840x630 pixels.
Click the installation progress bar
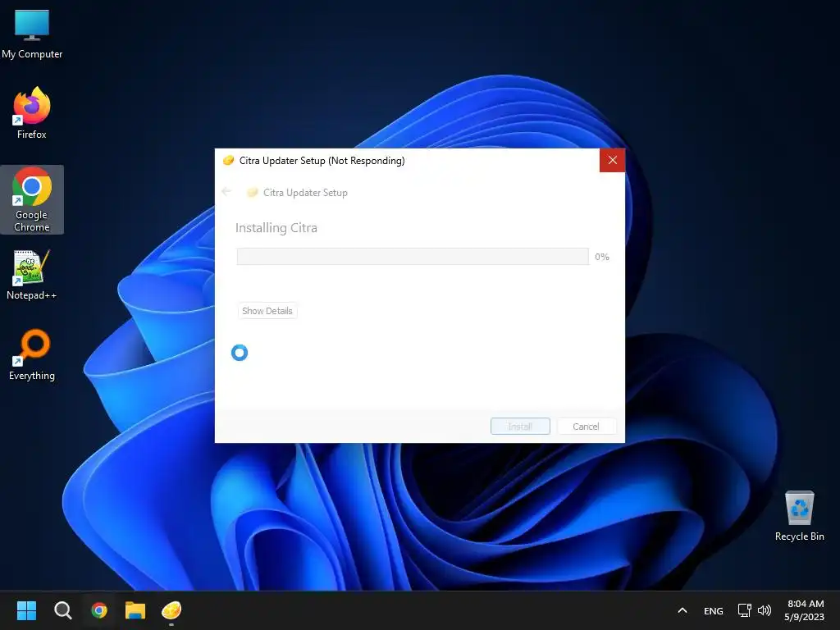point(413,256)
